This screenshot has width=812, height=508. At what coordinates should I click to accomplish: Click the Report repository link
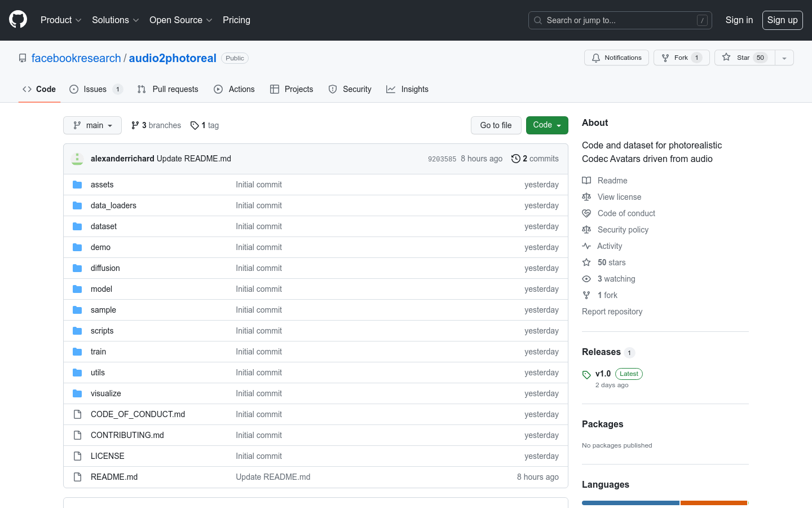(612, 312)
